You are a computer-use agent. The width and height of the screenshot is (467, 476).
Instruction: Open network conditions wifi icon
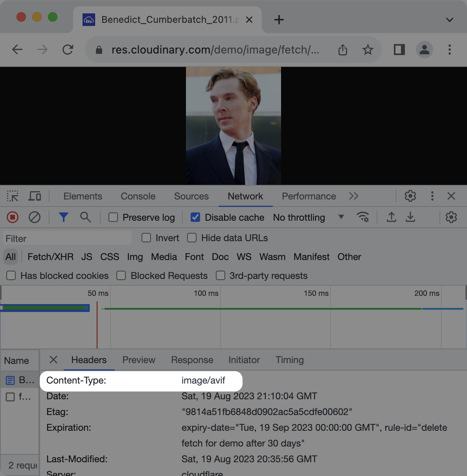(363, 217)
